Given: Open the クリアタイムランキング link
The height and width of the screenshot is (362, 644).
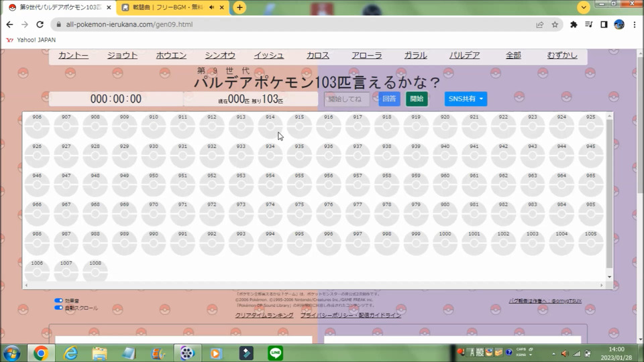Looking at the screenshot, I should (264, 315).
